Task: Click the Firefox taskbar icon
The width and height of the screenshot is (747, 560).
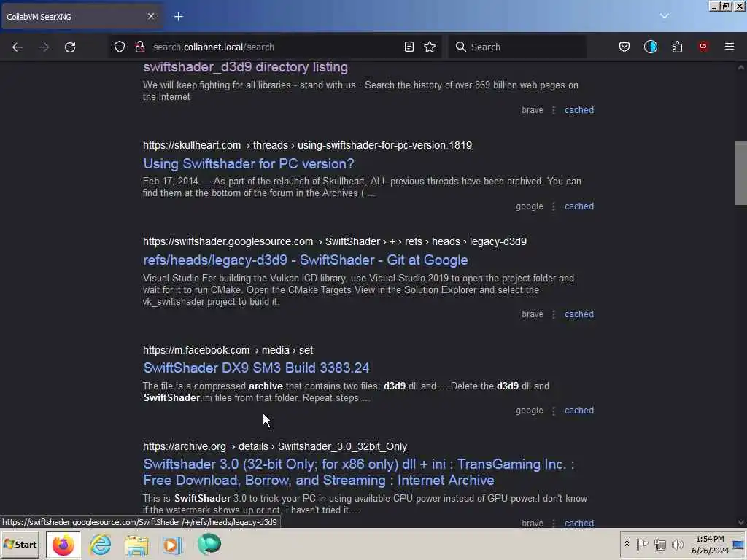Action: tap(63, 544)
